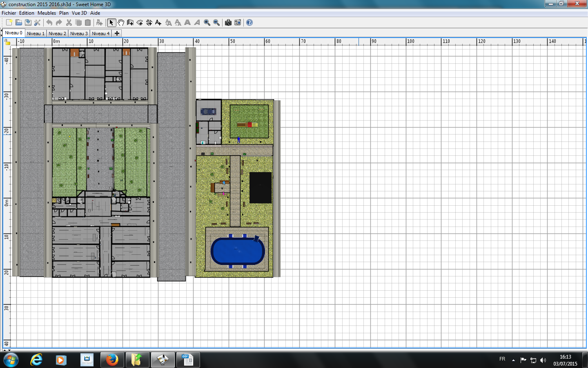Decrease text size in plan
The image size is (588, 368).
coord(178,22)
